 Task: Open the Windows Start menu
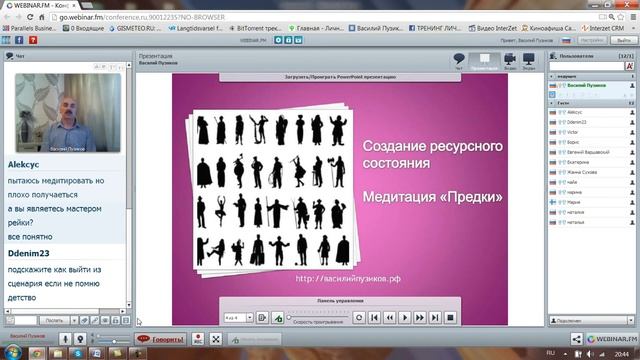click(x=13, y=352)
